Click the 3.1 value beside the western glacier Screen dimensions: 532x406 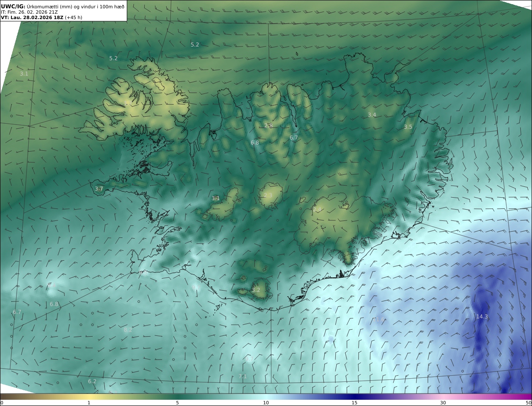click(215, 198)
